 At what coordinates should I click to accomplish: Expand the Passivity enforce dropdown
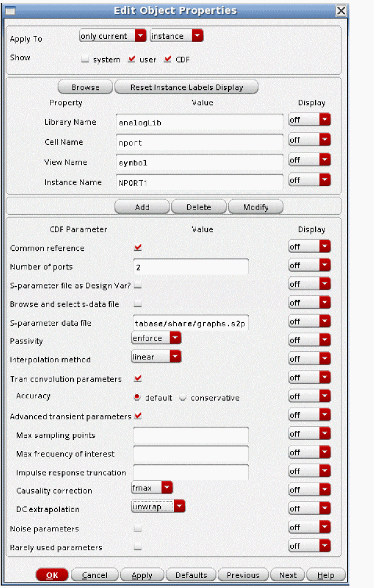point(156,338)
